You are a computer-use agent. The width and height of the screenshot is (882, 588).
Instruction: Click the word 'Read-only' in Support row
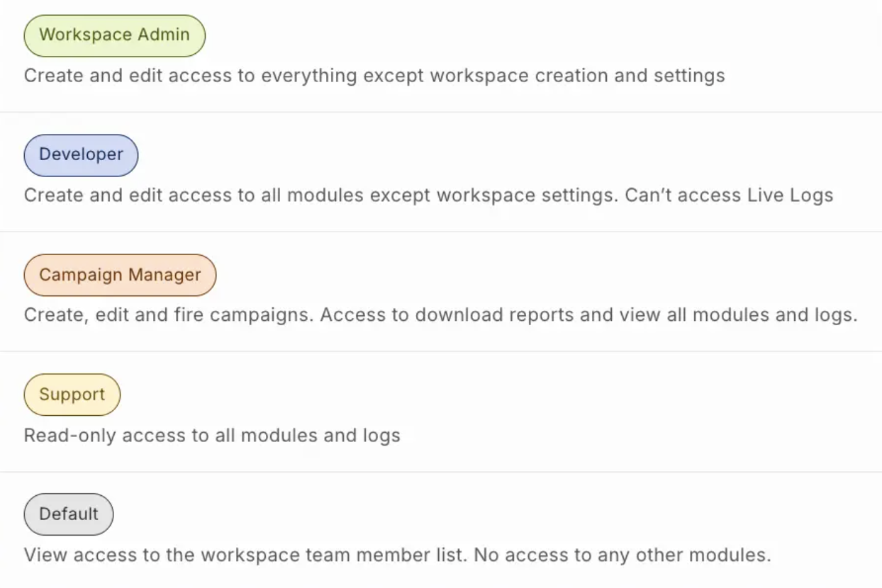70,435
